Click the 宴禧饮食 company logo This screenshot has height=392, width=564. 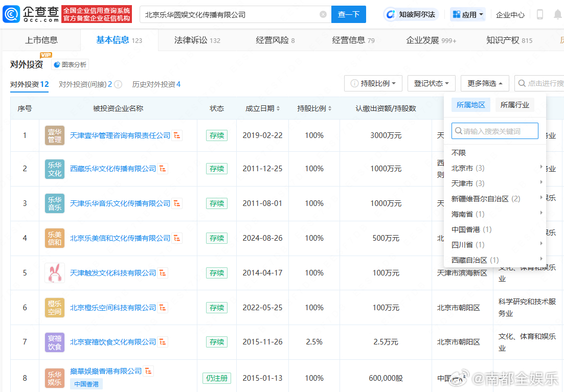coord(55,342)
